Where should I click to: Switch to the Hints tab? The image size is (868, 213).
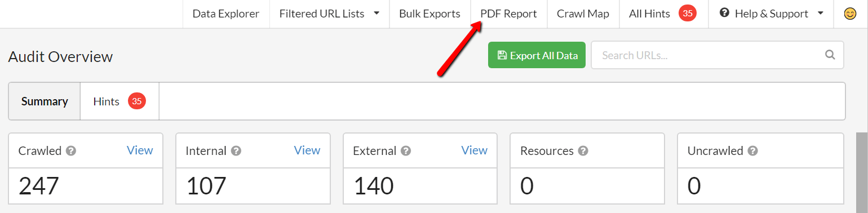(119, 101)
